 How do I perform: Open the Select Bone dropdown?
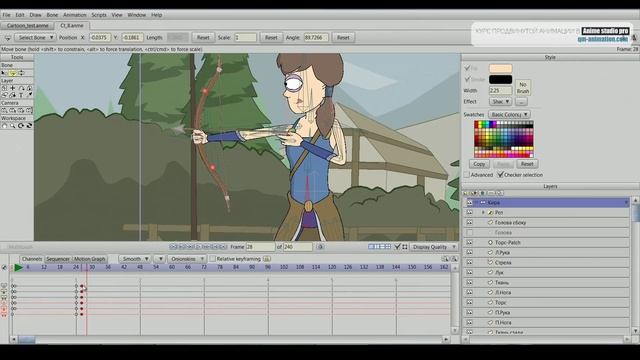35,38
